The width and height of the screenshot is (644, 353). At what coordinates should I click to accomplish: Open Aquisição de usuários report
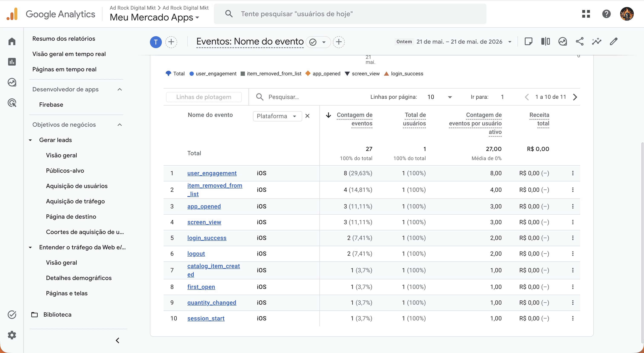(x=77, y=186)
